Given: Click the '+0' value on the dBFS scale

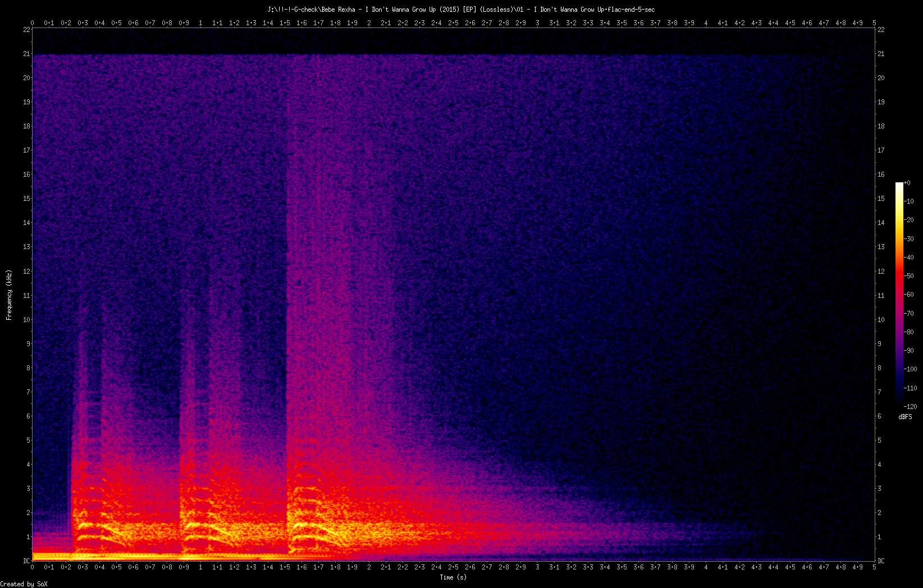Looking at the screenshot, I should tap(907, 183).
